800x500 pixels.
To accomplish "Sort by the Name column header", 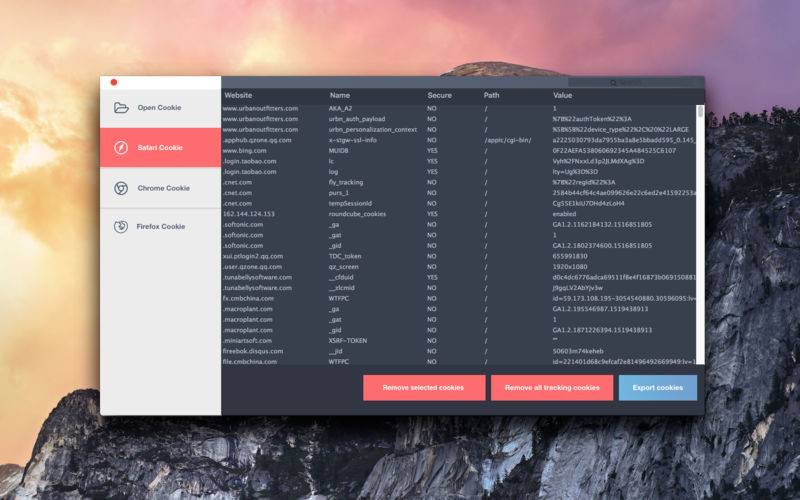I will click(340, 95).
